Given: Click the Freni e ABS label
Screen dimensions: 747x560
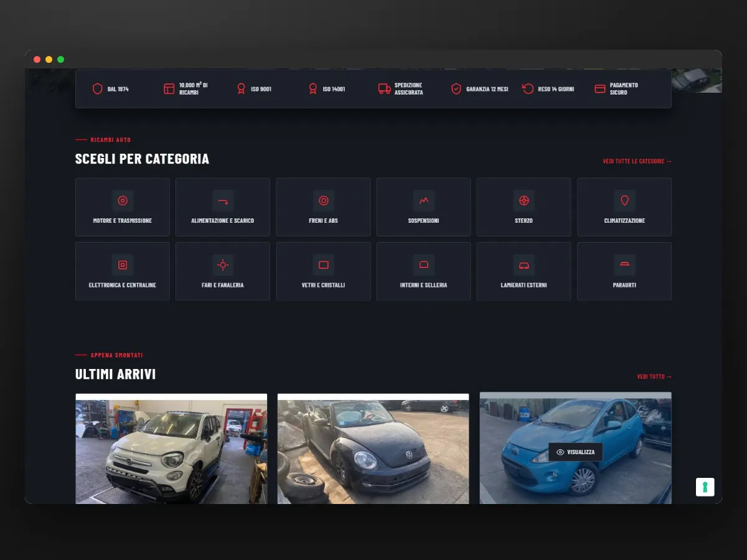Looking at the screenshot, I should (x=324, y=221).
